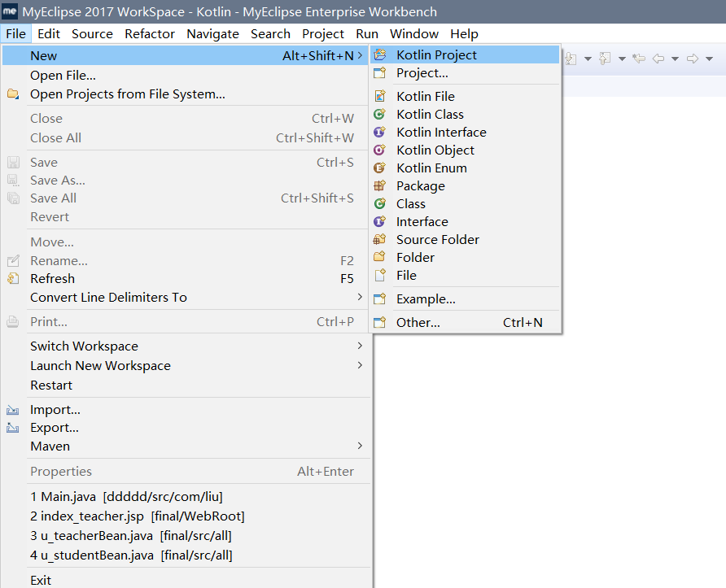Viewport: 726px width, 588px height.
Task: Open the Refactor menu
Action: pyautogui.click(x=150, y=34)
